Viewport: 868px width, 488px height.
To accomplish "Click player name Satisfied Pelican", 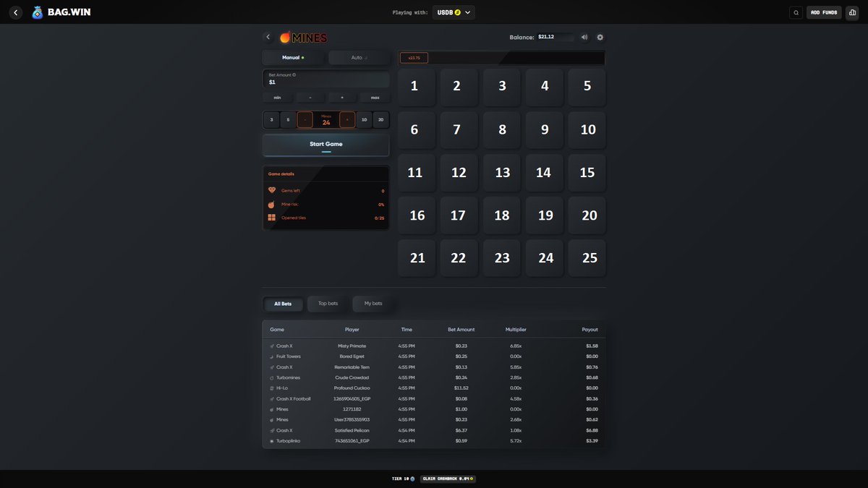I will [352, 430].
